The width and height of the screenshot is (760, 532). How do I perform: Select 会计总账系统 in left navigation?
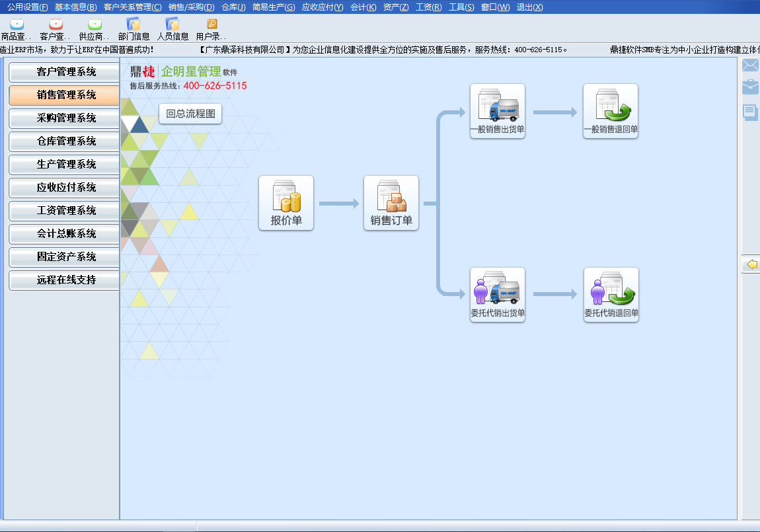pyautogui.click(x=65, y=234)
